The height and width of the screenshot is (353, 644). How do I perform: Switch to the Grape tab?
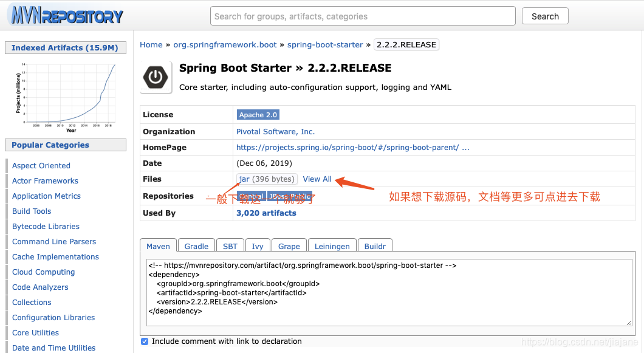pyautogui.click(x=289, y=245)
